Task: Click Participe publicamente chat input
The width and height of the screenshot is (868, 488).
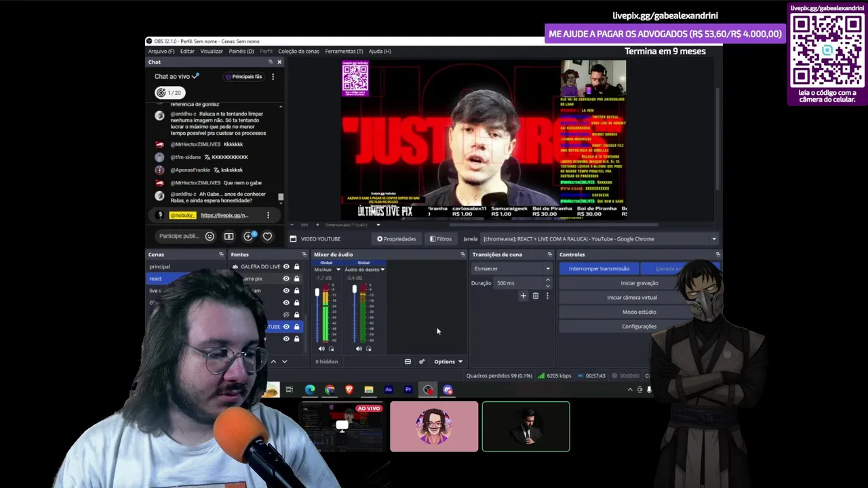Action: point(179,236)
